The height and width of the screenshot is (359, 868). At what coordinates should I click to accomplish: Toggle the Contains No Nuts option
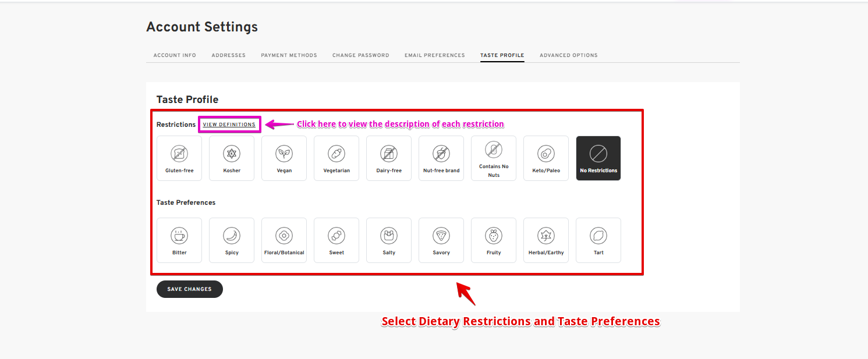pyautogui.click(x=494, y=158)
